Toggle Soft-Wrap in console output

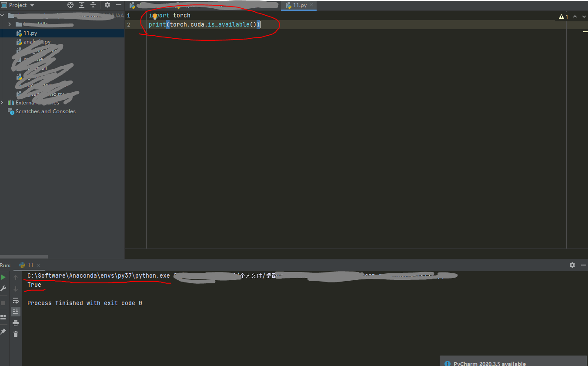pyautogui.click(x=16, y=300)
